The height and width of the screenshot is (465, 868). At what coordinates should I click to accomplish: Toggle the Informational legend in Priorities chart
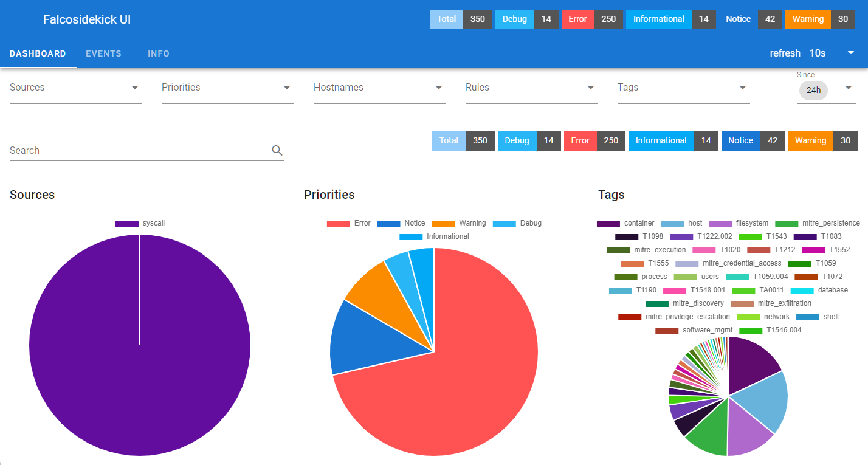point(434,236)
